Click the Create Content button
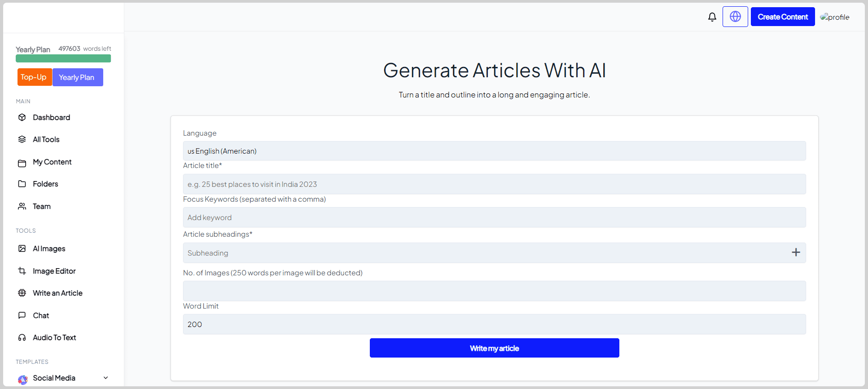 (x=783, y=17)
